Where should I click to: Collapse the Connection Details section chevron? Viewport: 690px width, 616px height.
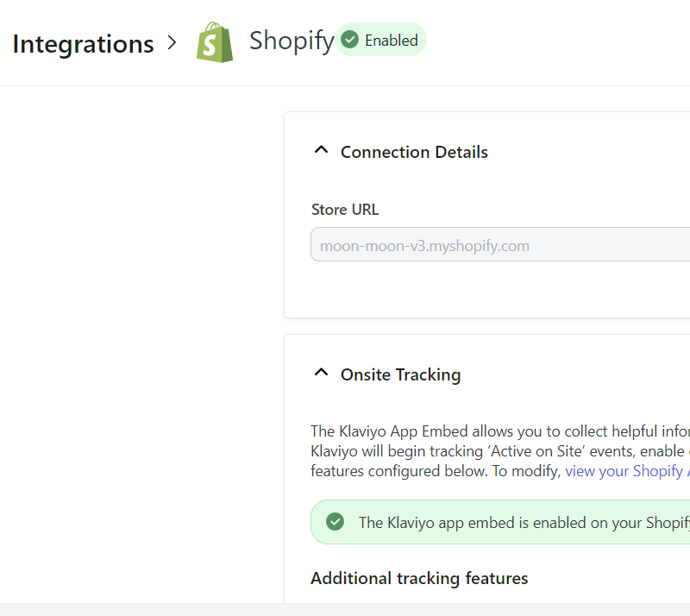[x=322, y=151]
